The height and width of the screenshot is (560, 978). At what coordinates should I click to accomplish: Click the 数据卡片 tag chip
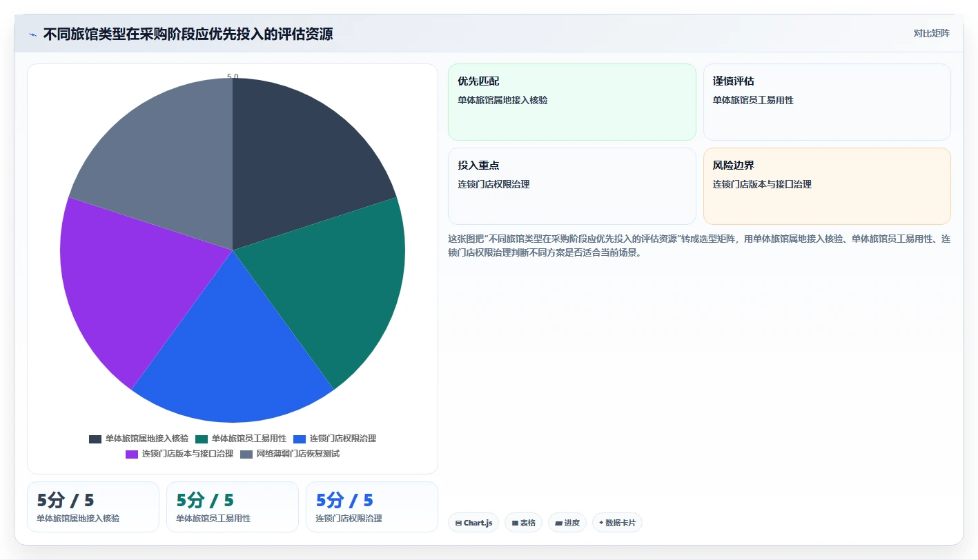[617, 523]
